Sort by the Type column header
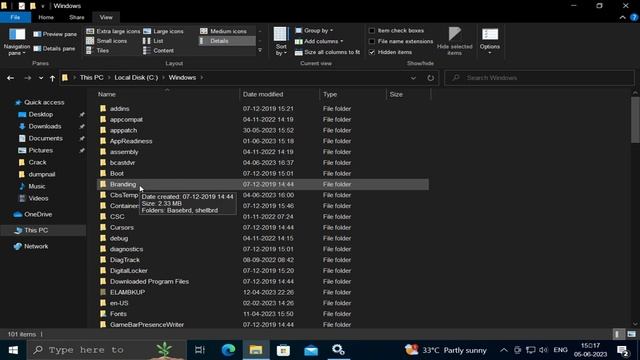This screenshot has width=640, height=360. tap(353, 94)
